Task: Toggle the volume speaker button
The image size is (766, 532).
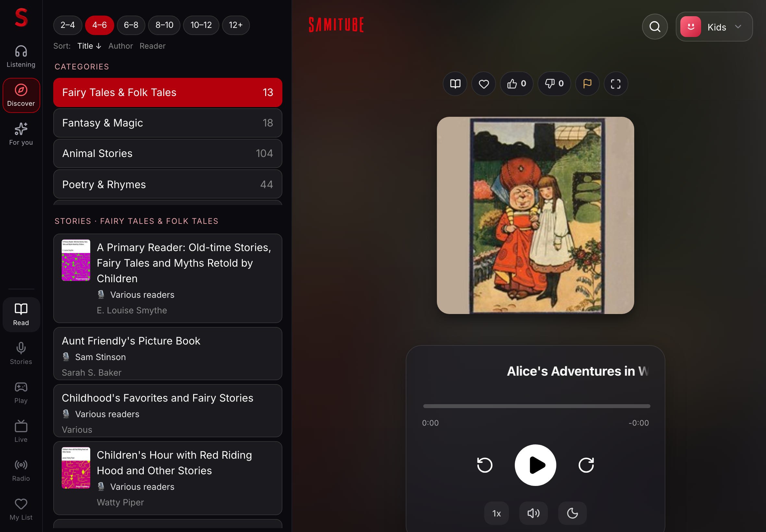Action: click(533, 513)
